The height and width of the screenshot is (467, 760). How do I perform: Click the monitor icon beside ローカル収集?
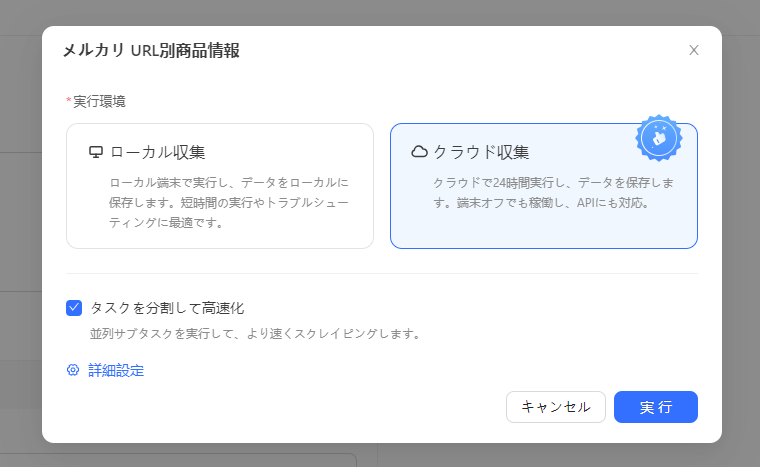(x=96, y=152)
